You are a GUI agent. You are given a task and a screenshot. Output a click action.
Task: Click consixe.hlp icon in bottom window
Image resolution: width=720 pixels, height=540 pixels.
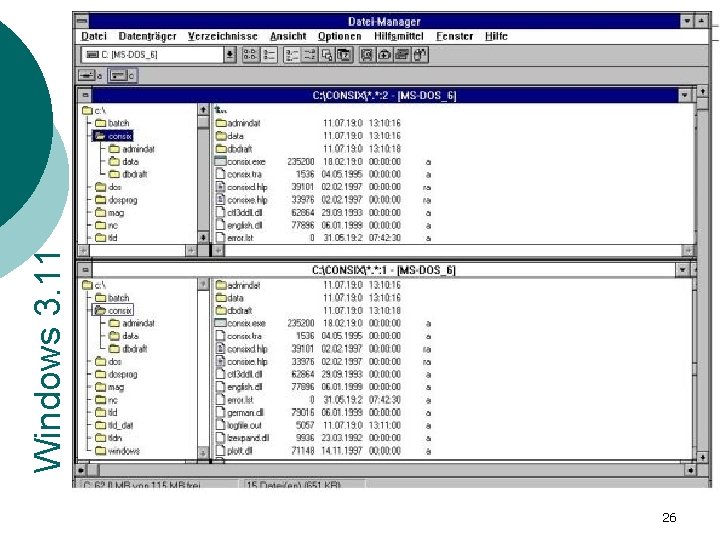(x=221, y=361)
